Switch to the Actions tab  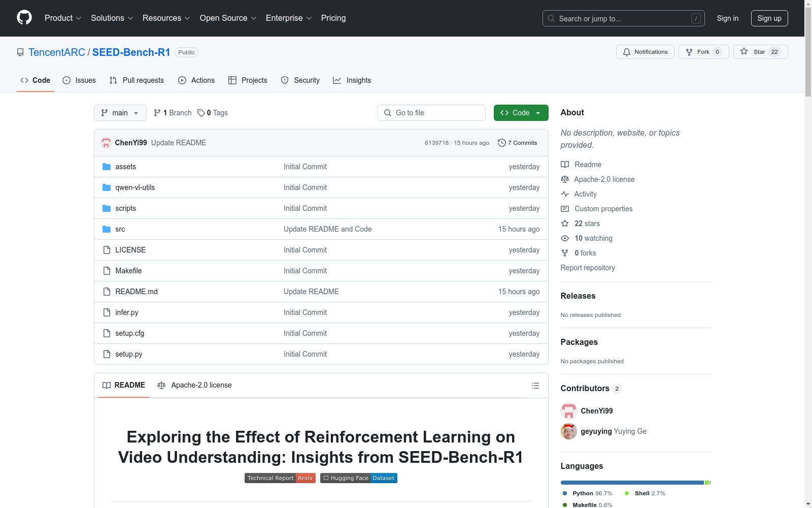coord(196,80)
